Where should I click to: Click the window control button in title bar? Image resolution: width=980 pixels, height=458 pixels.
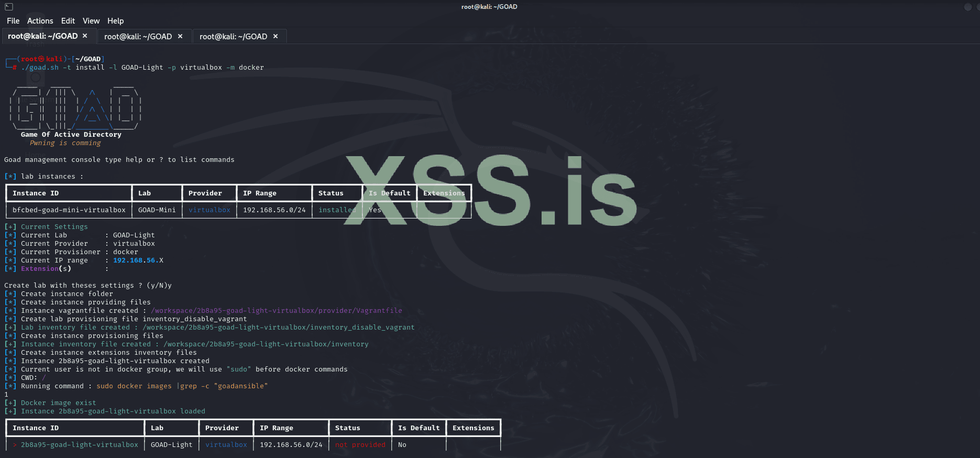click(968, 7)
